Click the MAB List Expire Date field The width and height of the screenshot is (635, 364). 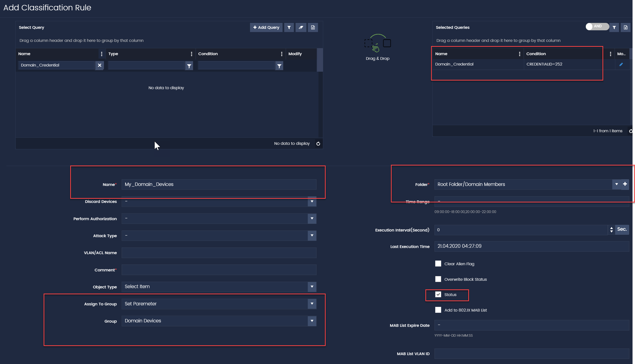tap(532, 325)
